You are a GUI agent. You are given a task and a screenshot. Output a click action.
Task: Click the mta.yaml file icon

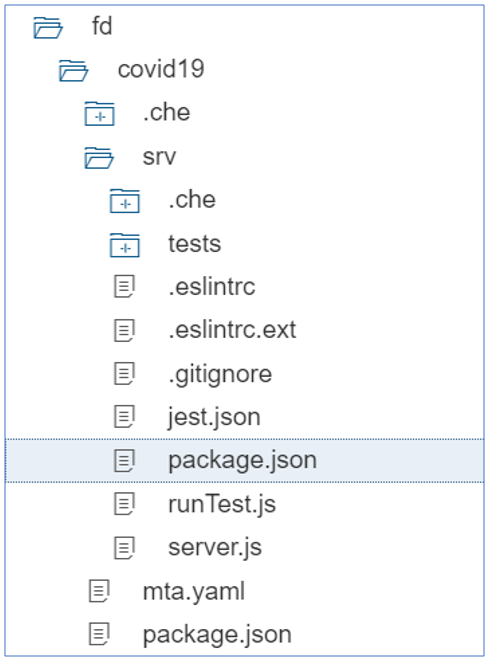pos(99,591)
